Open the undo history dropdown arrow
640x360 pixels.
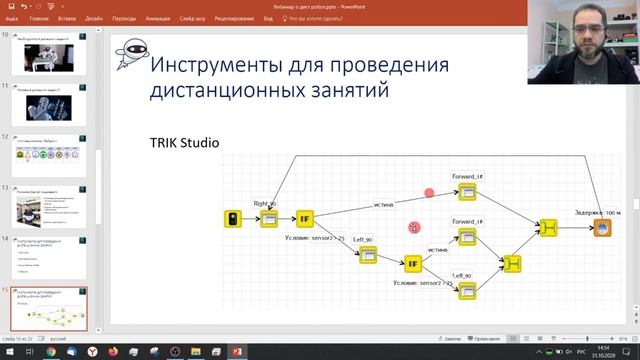coord(30,7)
